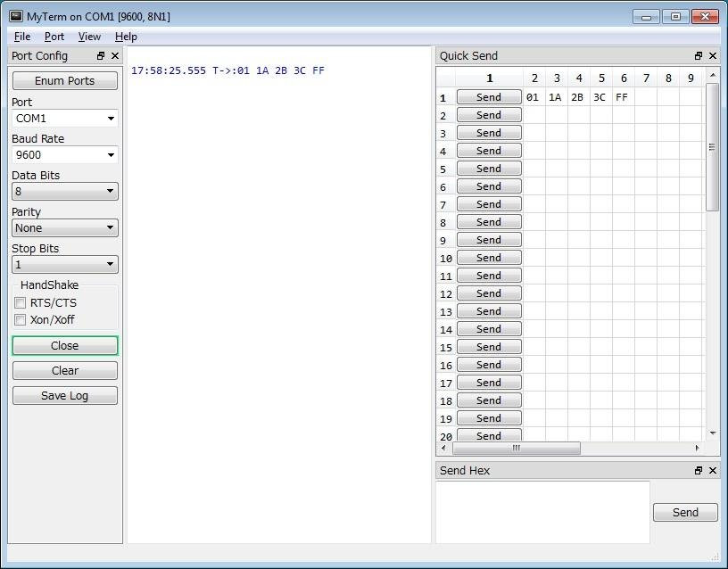Click Send button in Quick Send row 17

pos(489,383)
